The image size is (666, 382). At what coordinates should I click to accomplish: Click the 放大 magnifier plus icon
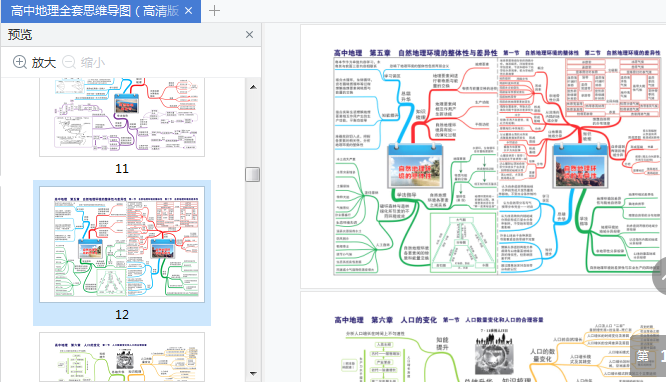pyautogui.click(x=20, y=62)
